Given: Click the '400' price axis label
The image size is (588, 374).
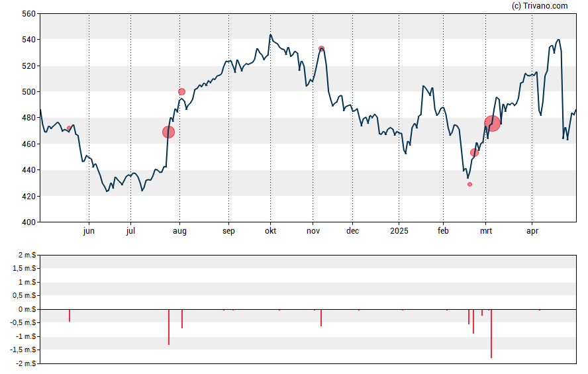Looking at the screenshot, I should (x=29, y=222).
